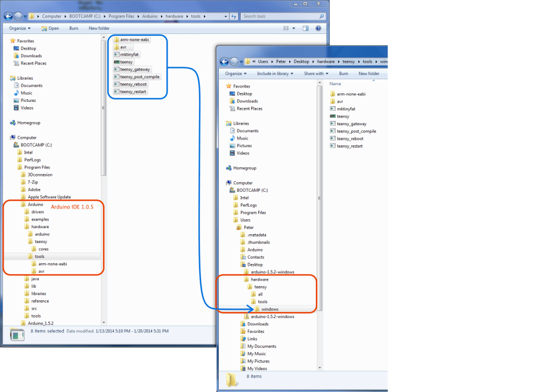Click the refresh arrow in the address bar

click(x=233, y=16)
